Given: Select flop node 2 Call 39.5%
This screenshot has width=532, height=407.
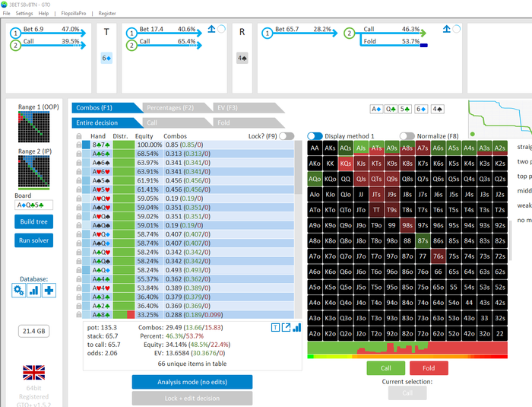Looking at the screenshot, I should point(47,43).
